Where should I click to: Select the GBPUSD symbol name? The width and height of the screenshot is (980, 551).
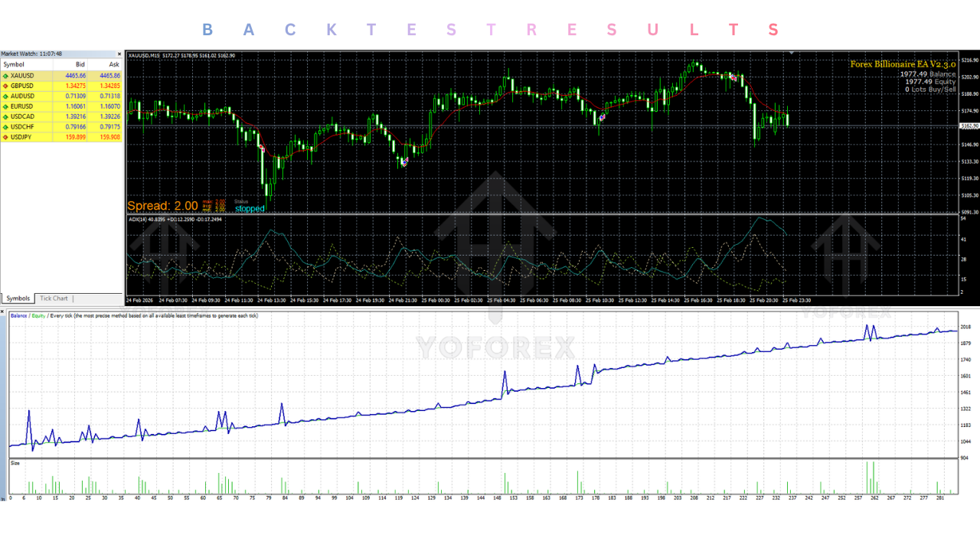pyautogui.click(x=22, y=86)
